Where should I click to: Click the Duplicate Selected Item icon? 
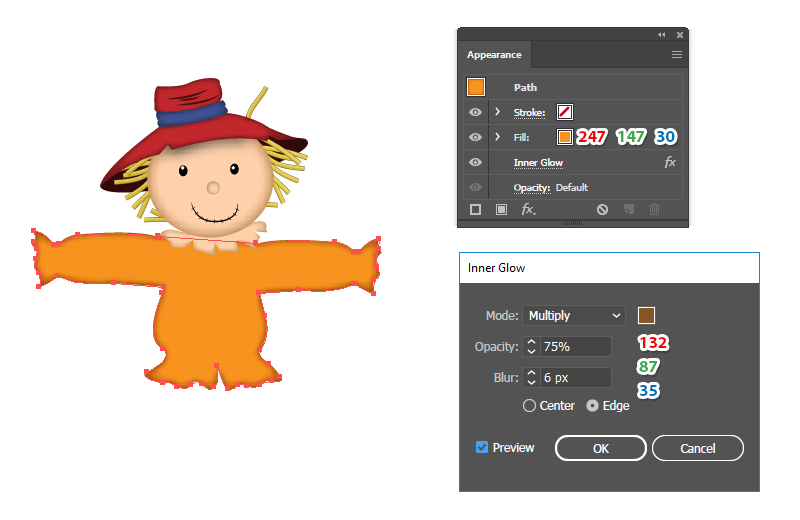(x=629, y=209)
